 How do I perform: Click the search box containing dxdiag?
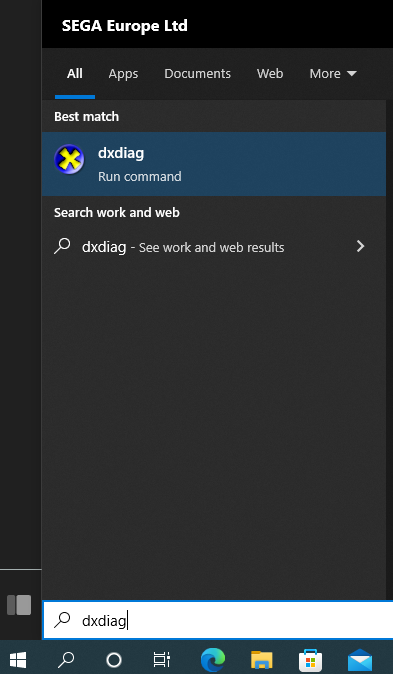tap(218, 620)
